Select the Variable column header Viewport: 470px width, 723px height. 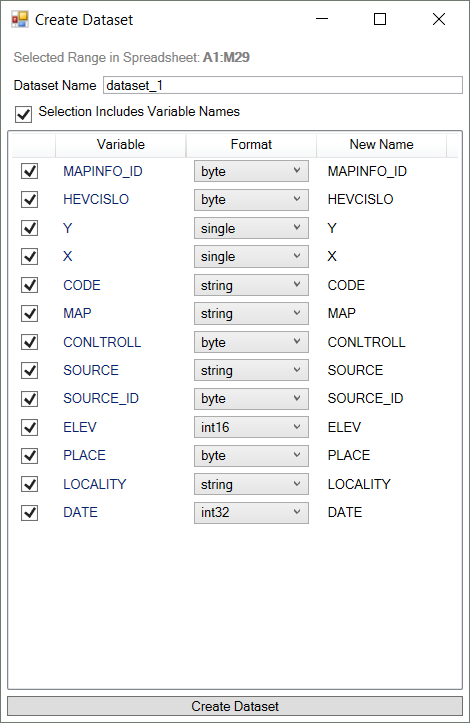coord(121,145)
